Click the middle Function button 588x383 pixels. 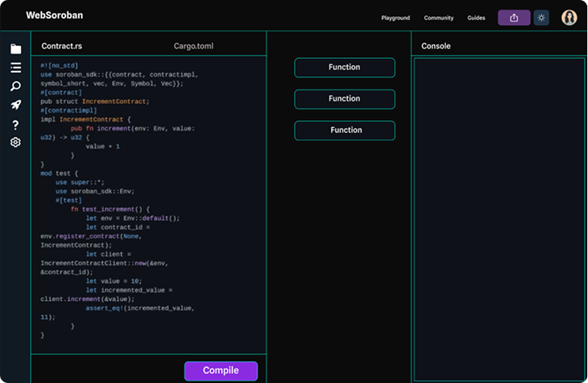(x=345, y=99)
